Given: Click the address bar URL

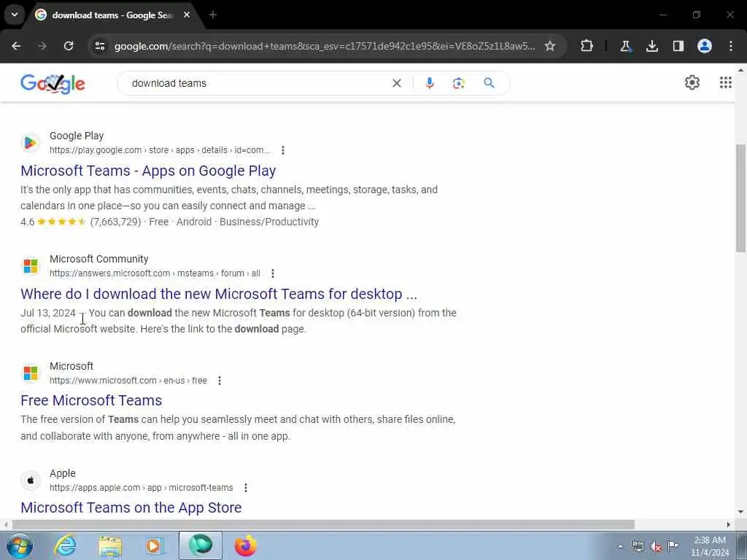Looking at the screenshot, I should click(325, 46).
